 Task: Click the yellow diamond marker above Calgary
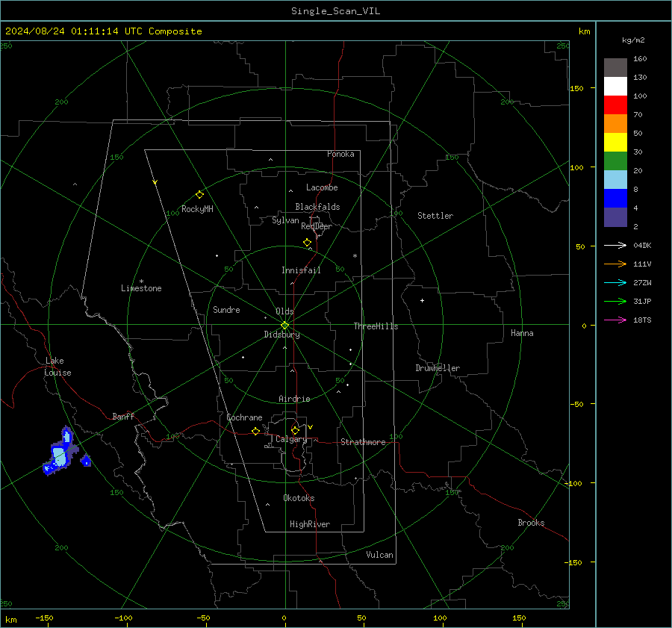point(295,430)
